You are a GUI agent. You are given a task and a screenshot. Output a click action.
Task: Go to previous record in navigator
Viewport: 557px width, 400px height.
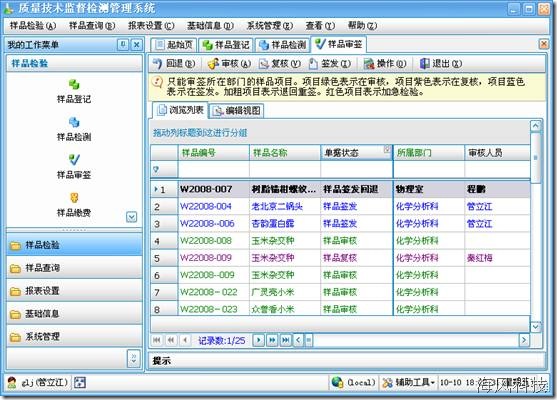(185, 340)
